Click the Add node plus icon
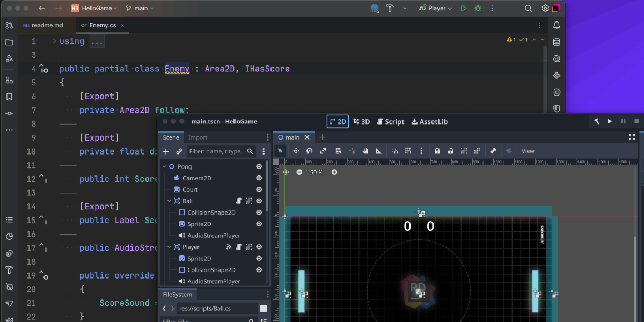Viewport: 644px width, 322px height. (x=166, y=151)
